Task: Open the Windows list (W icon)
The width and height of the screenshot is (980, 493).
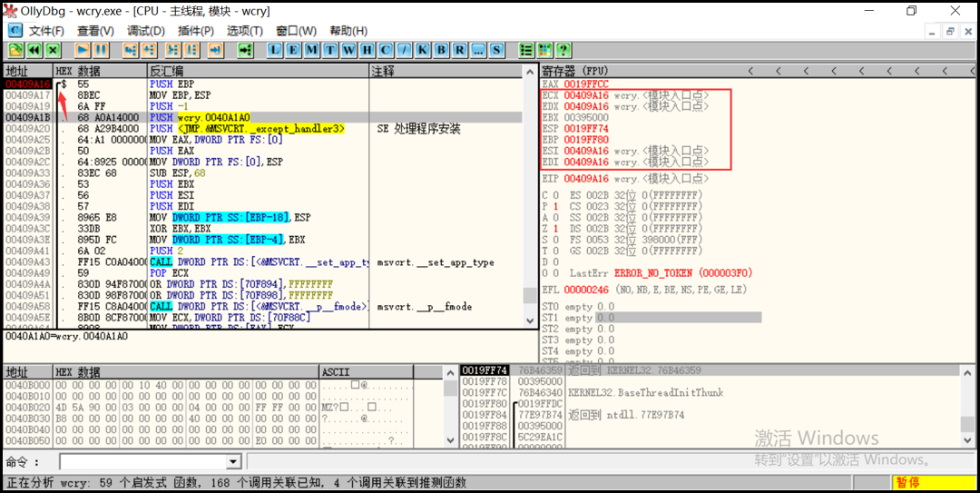Action: (348, 49)
